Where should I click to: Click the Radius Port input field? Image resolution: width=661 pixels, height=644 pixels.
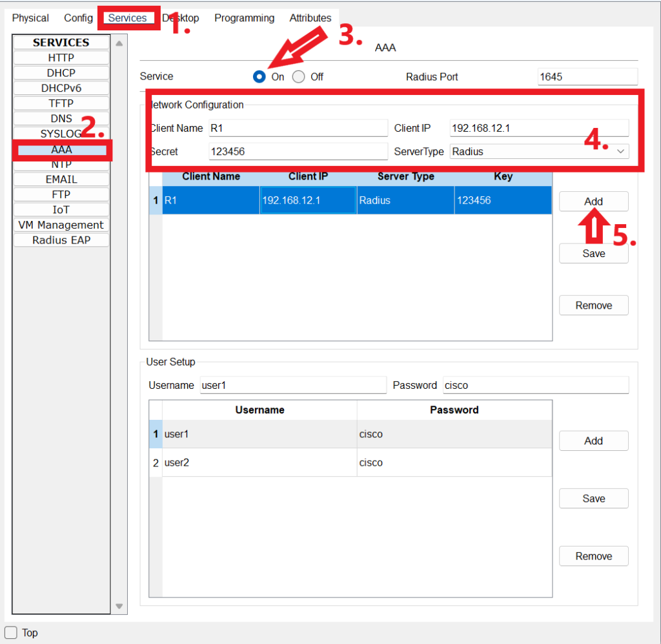pyautogui.click(x=587, y=77)
